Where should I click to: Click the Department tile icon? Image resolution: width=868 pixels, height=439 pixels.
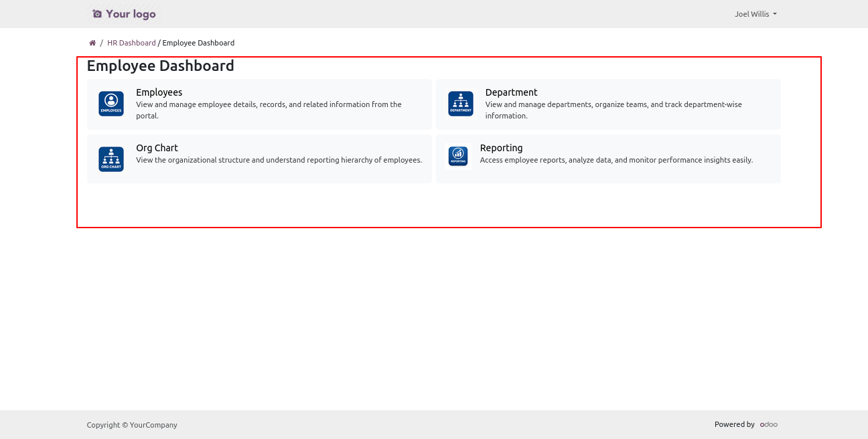460,104
